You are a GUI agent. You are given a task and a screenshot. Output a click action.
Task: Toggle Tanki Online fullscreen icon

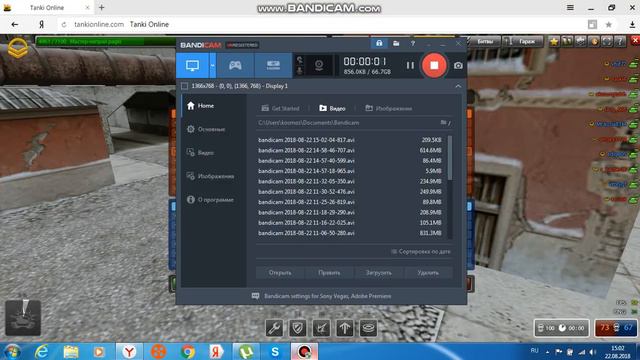(x=607, y=41)
